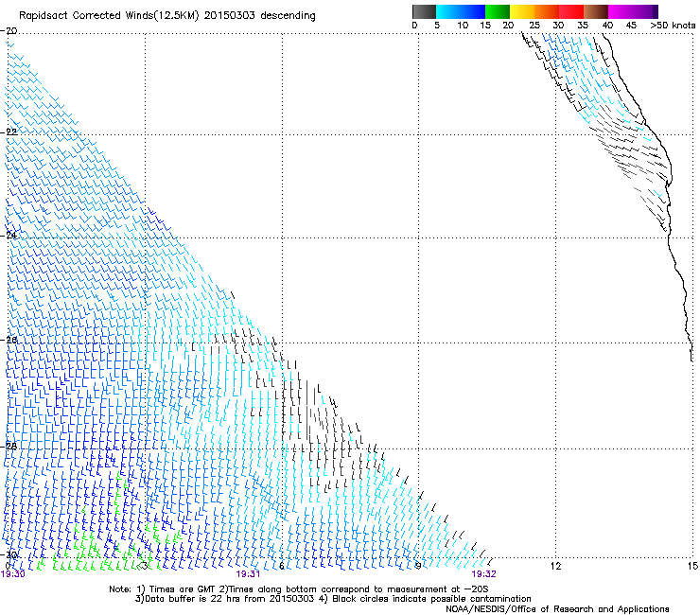Click the orange 25-30 knots legend swatch
Screen dimensions: 700x615
click(x=547, y=11)
